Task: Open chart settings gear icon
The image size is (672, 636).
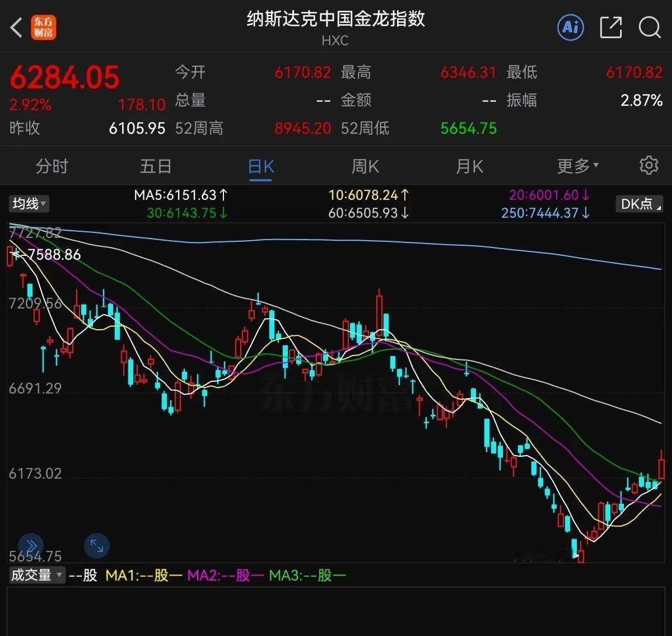Action: coord(648,165)
